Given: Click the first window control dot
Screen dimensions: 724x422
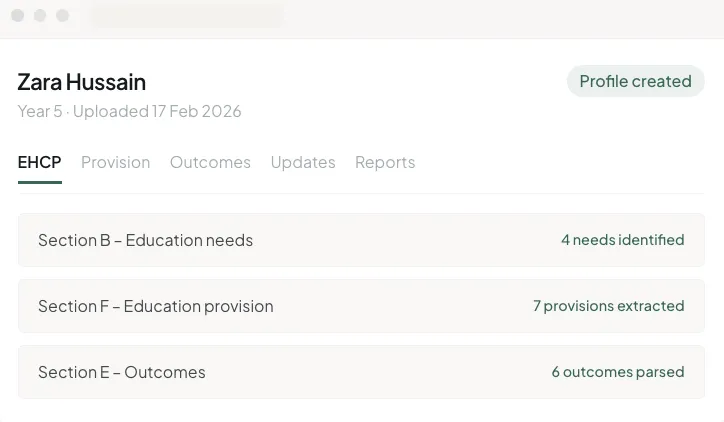Looking at the screenshot, I should [18, 16].
